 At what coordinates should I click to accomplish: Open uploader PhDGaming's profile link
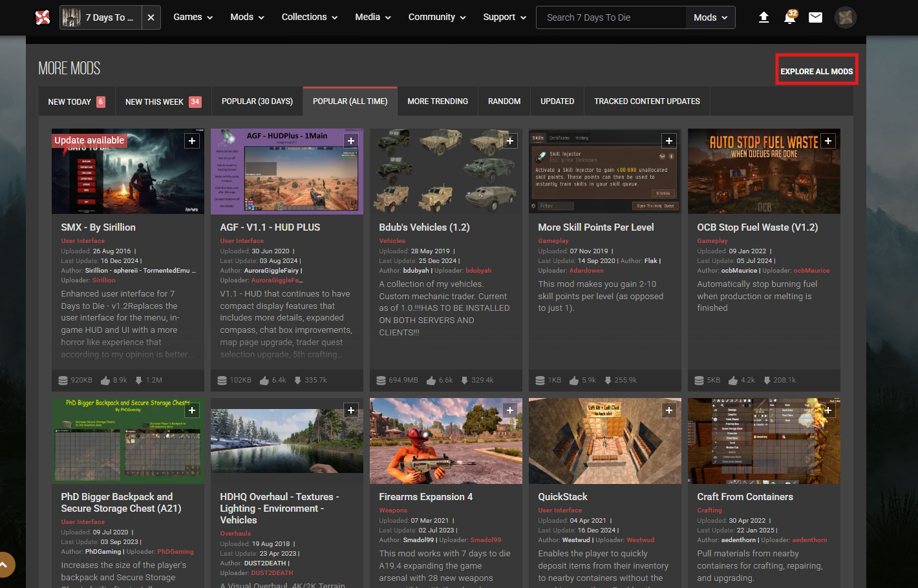175,552
